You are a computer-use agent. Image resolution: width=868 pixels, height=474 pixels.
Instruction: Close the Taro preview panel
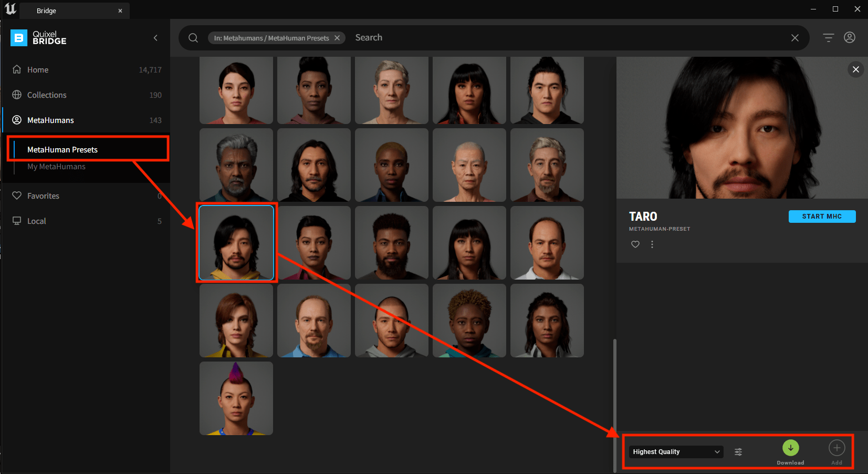tap(856, 69)
